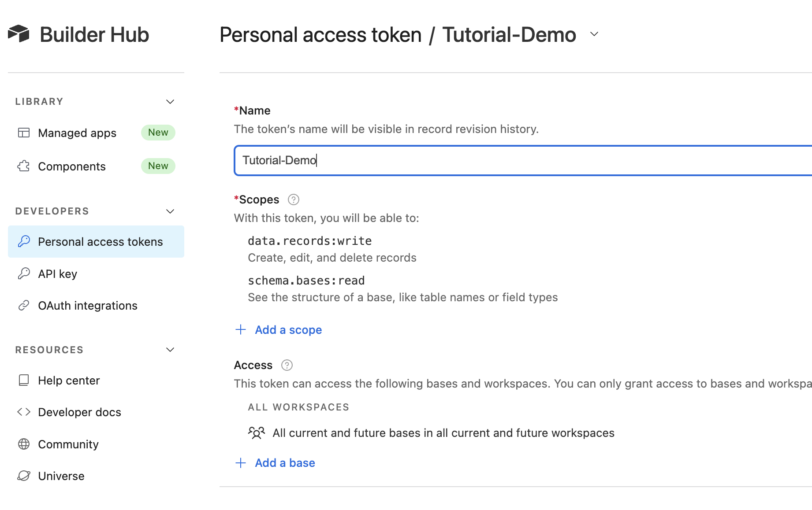
Task: Select the Managed apps grid icon
Action: (24, 133)
